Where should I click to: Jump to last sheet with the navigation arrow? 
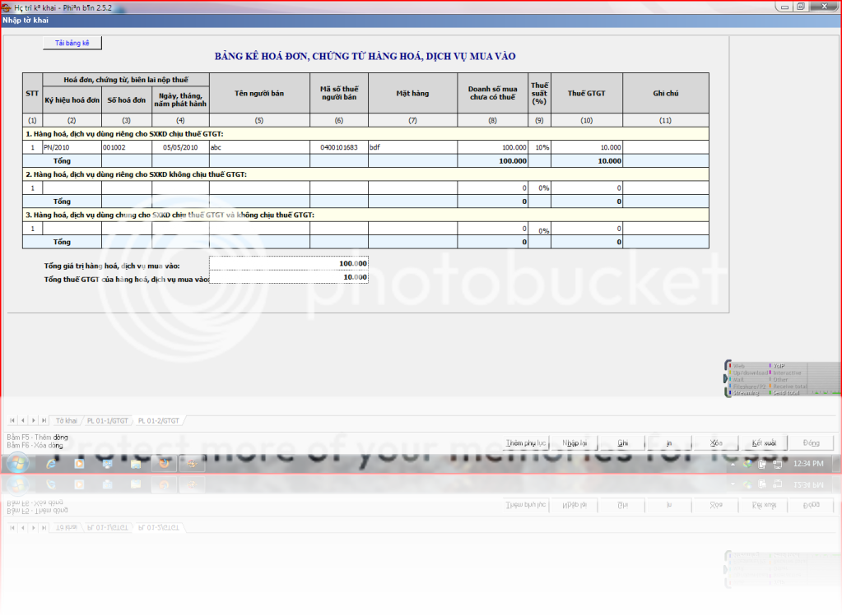click(42, 420)
